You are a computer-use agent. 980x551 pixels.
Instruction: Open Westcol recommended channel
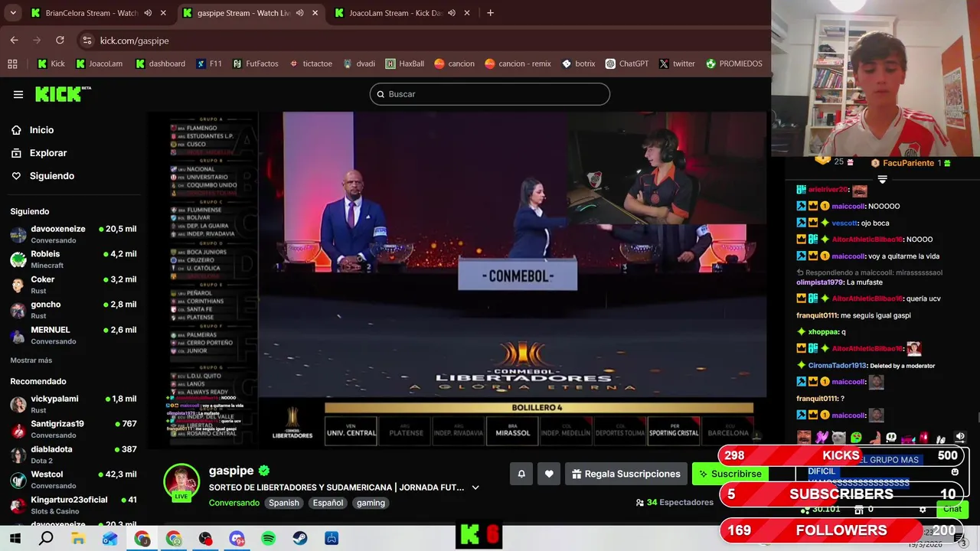pyautogui.click(x=73, y=480)
